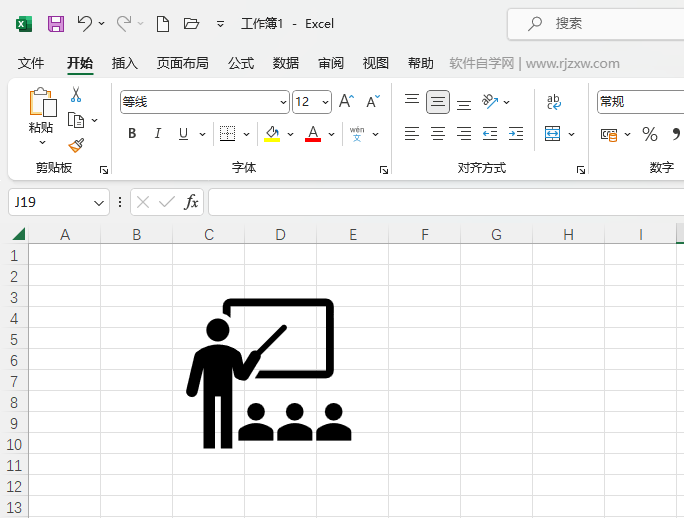Click the increase indent icon
Viewport: 684px width, 518px height.
(x=516, y=134)
